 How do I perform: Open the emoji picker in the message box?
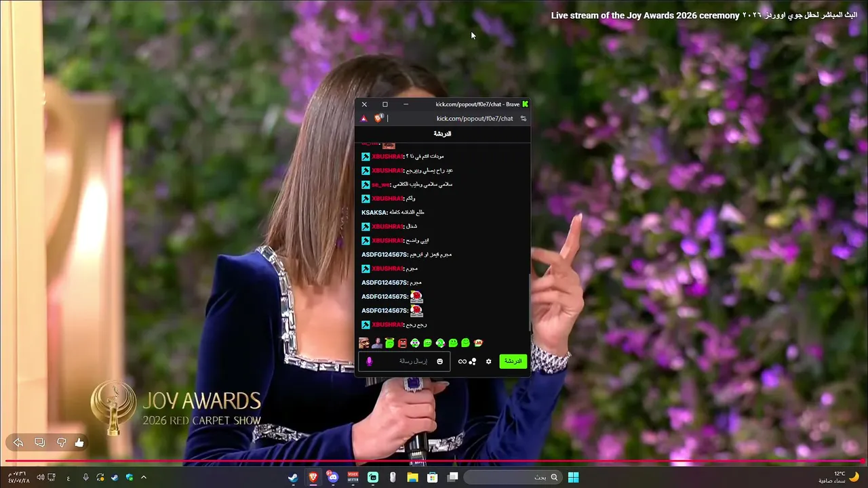[439, 361]
